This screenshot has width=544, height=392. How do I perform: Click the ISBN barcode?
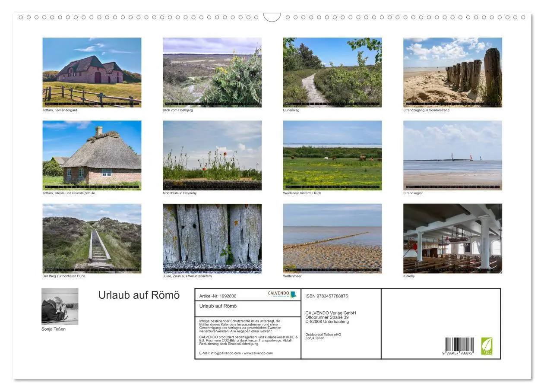(459, 346)
